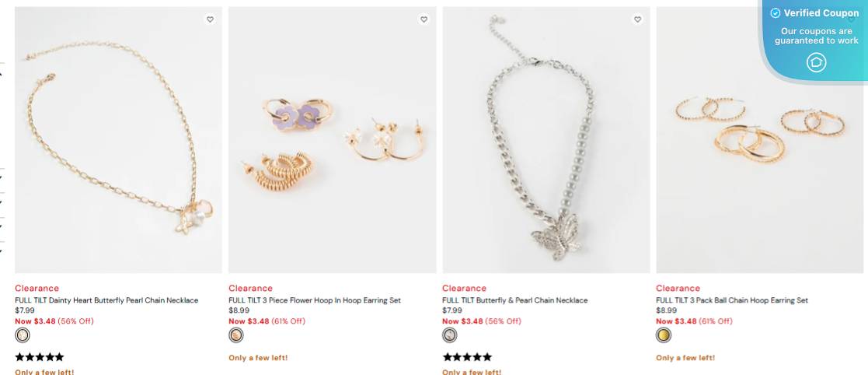The image size is (868, 375).
Task: View star reviews for Butterfly & Pearl necklace
Action: click(x=467, y=357)
